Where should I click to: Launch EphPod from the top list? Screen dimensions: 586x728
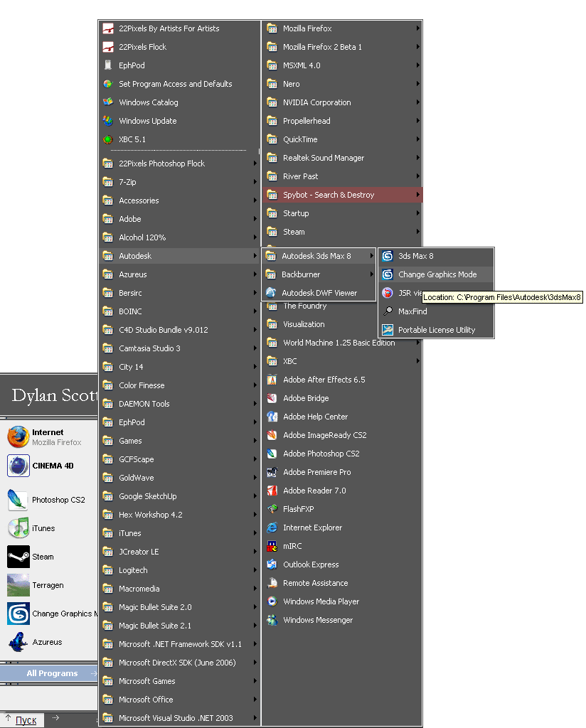[x=180, y=65]
